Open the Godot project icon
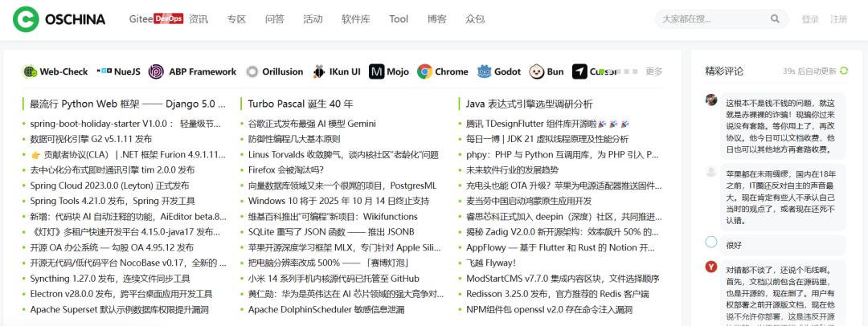868x326 pixels. [x=485, y=71]
